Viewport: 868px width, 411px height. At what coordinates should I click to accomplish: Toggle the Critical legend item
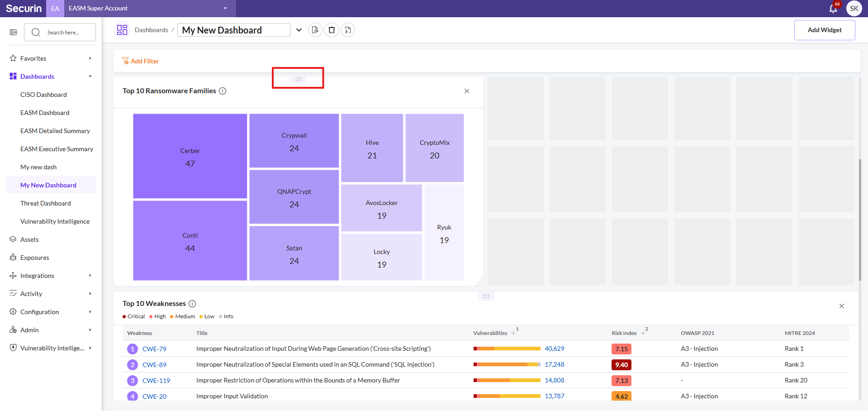134,316
